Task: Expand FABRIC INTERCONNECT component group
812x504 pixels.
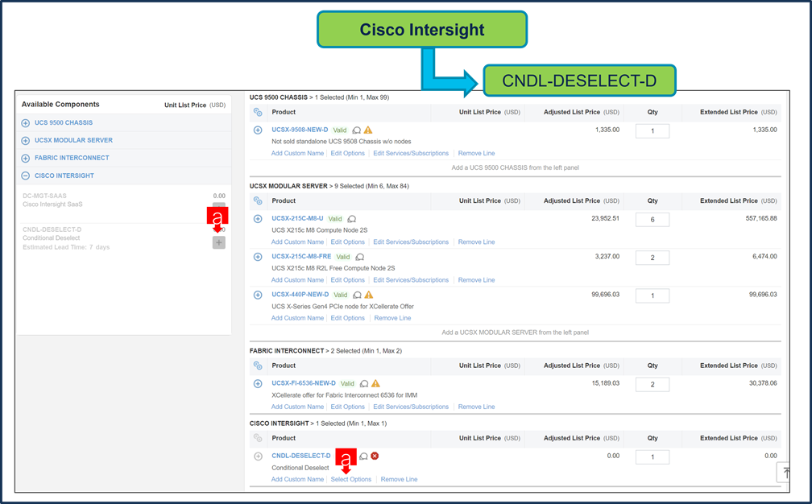Action: click(x=26, y=159)
